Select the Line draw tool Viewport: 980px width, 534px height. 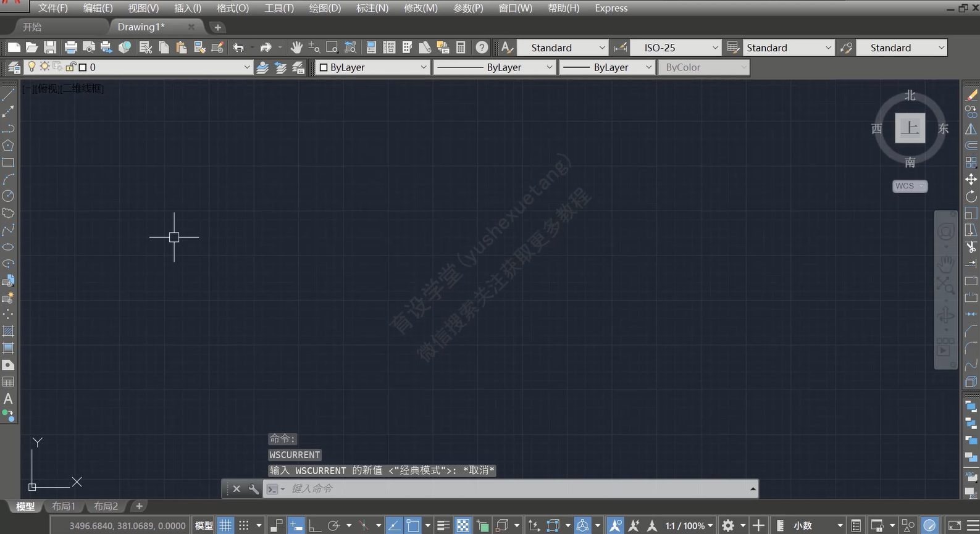[8, 95]
